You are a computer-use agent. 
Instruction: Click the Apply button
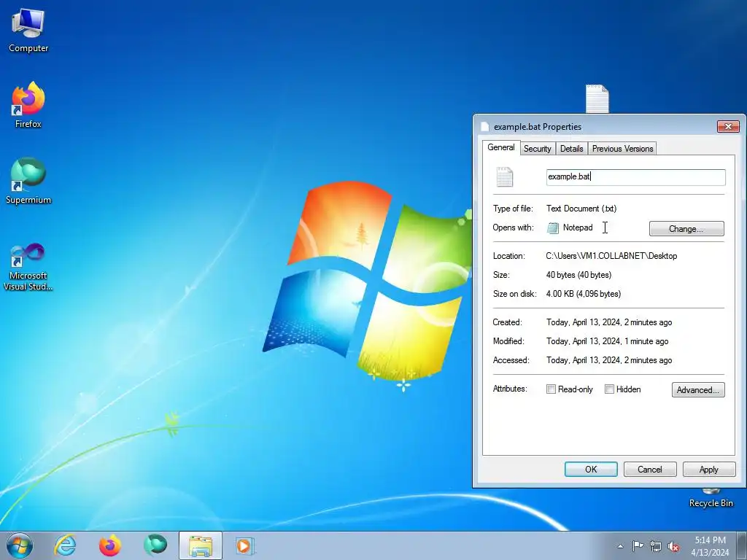pos(709,469)
